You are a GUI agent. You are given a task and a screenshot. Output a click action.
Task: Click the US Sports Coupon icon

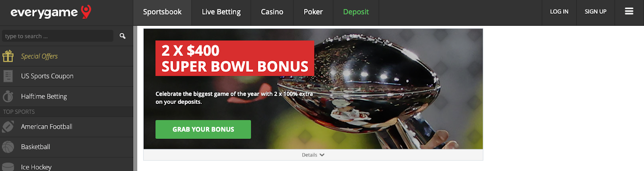[x=8, y=76]
